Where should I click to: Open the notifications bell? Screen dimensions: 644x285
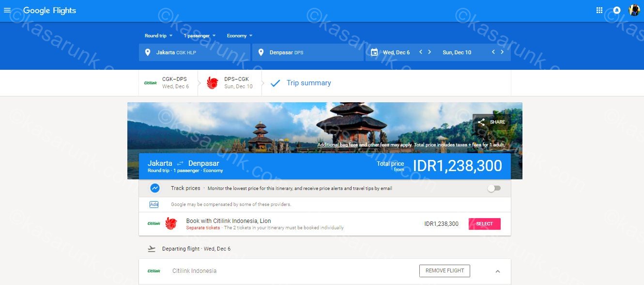(617, 10)
